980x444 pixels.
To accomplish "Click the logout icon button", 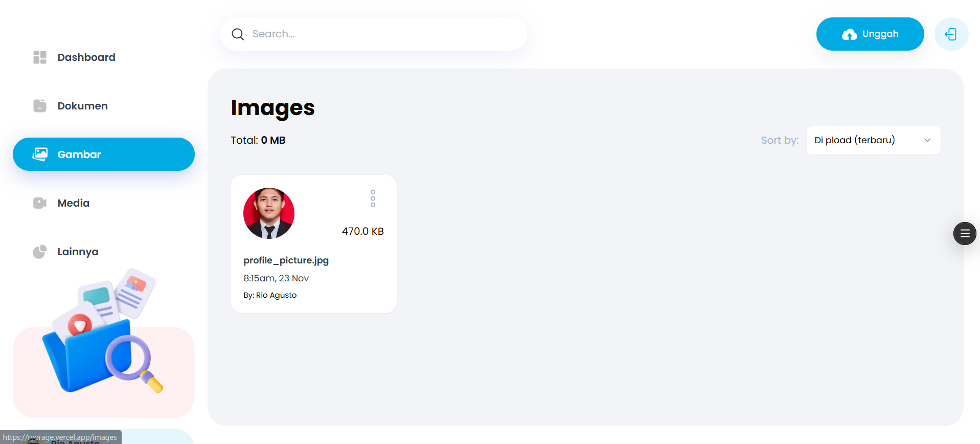I will click(x=951, y=34).
